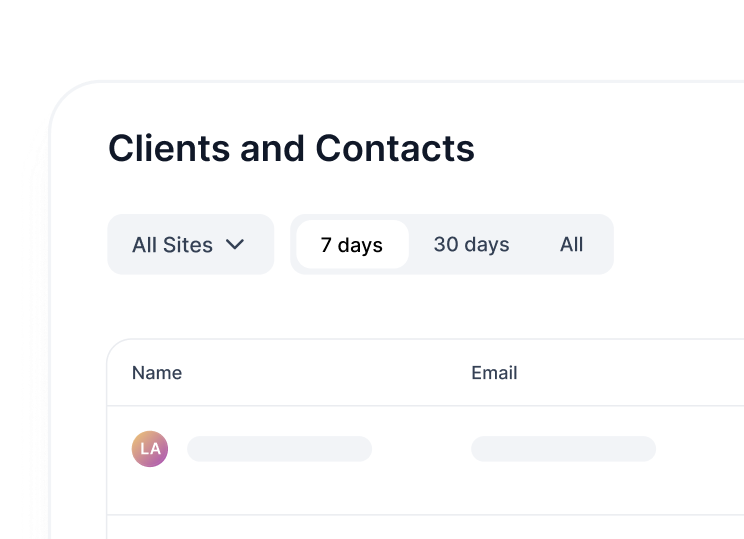Toggle the range to 30 days
The image size is (744, 539).
[471, 244]
